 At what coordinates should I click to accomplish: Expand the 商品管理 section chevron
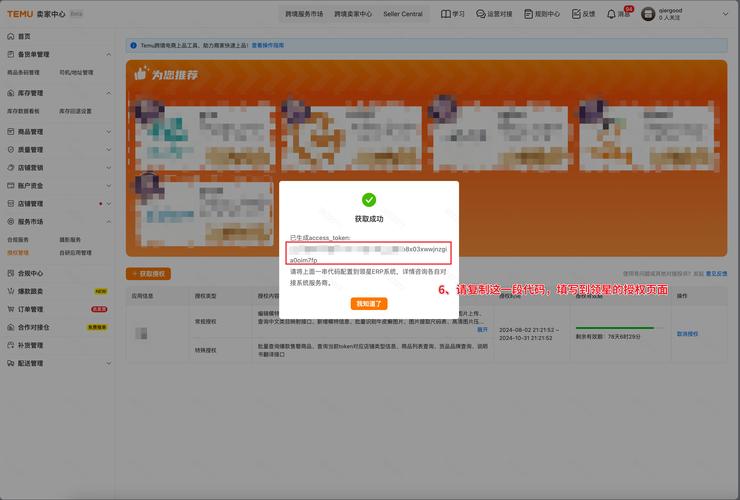109,132
